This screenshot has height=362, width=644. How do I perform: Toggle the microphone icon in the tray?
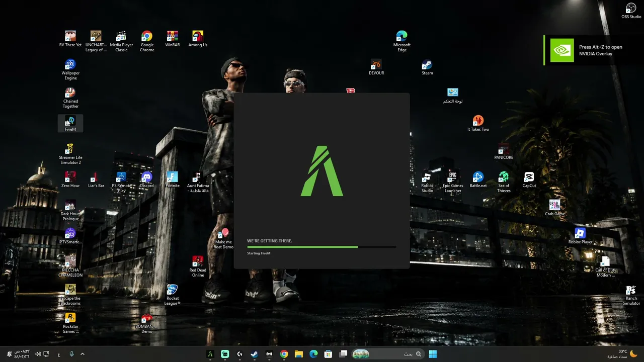coord(71,354)
